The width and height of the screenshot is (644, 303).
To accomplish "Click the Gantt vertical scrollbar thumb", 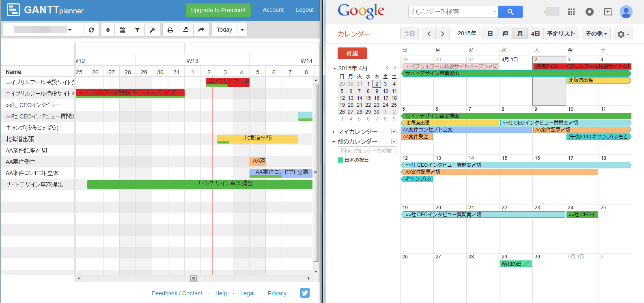I will pos(316,173).
